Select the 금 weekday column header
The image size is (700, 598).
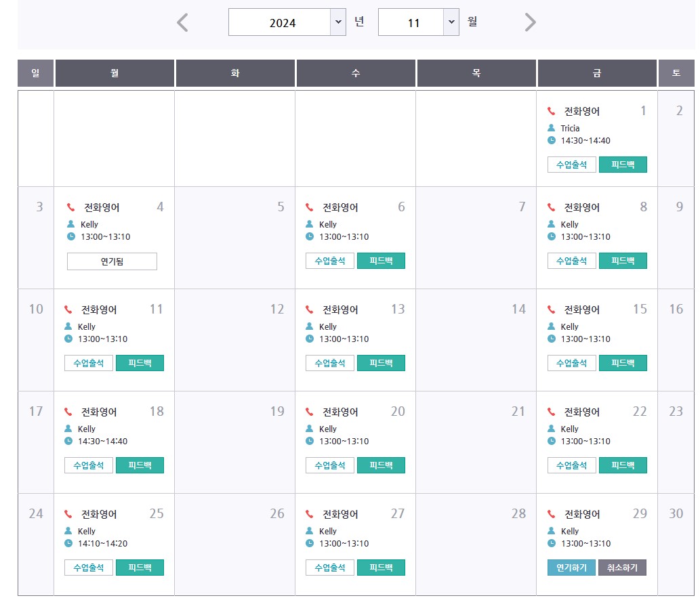click(597, 72)
